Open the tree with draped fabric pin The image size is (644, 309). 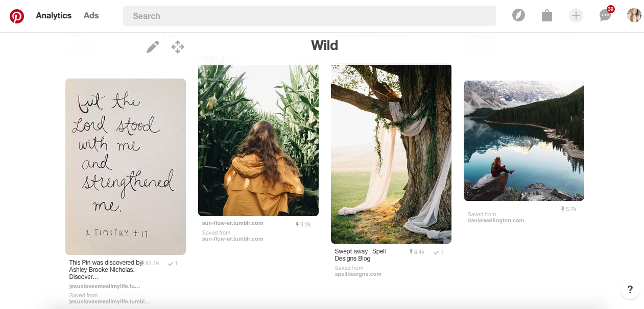(391, 154)
